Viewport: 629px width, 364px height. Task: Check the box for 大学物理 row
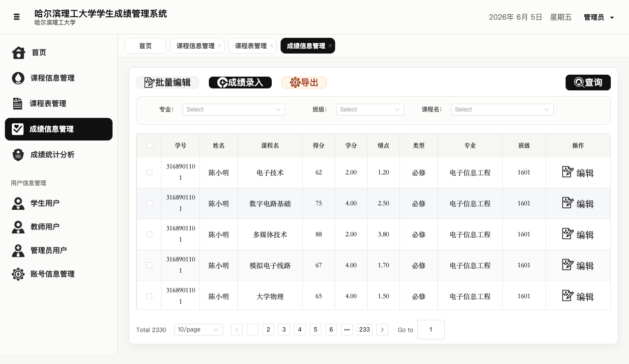click(x=149, y=296)
